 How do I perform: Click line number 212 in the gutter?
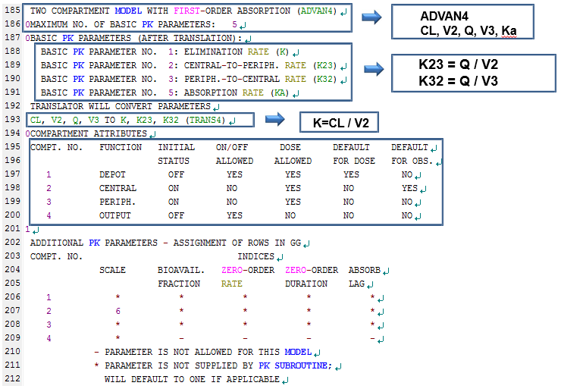(x=11, y=378)
